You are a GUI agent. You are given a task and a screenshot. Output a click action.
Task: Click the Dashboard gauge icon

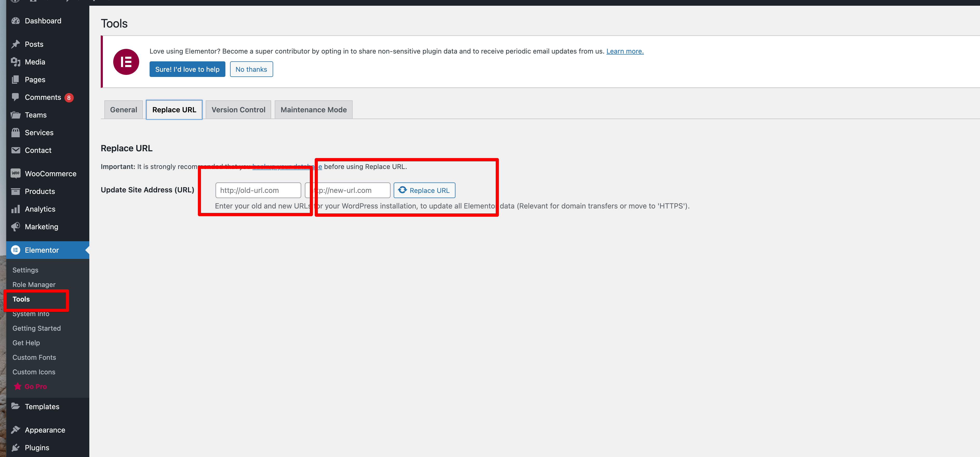[x=16, y=21]
